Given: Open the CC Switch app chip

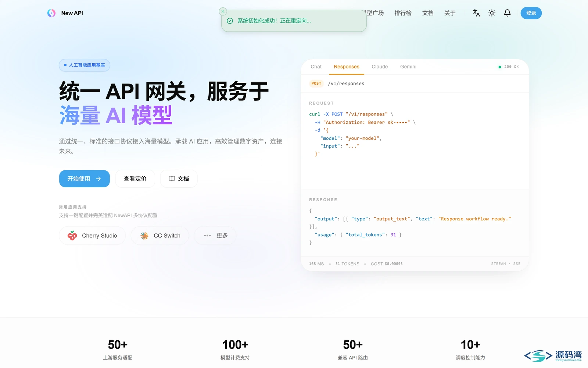Looking at the screenshot, I should point(160,236).
